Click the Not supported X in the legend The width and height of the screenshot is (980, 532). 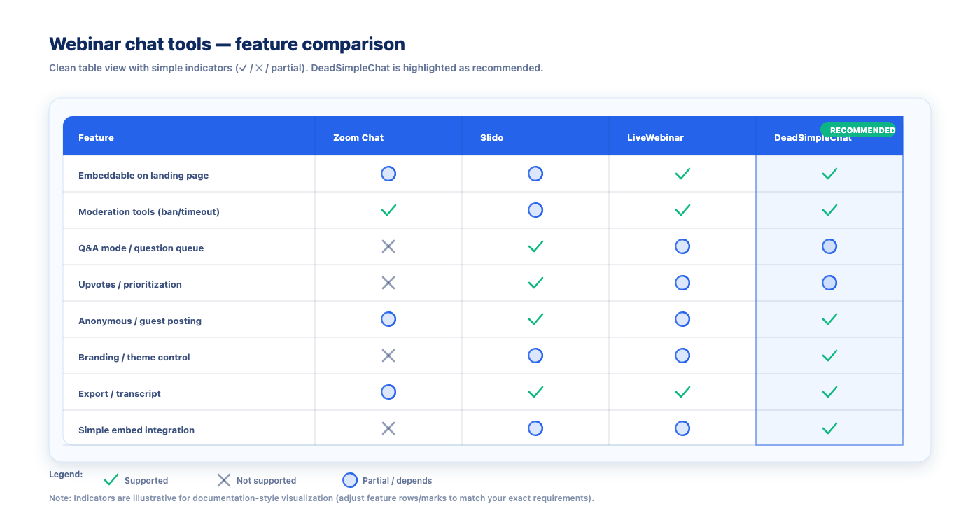coord(224,480)
